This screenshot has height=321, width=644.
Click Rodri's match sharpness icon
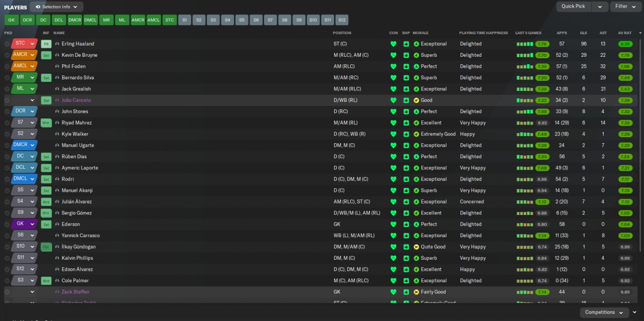pos(406,179)
